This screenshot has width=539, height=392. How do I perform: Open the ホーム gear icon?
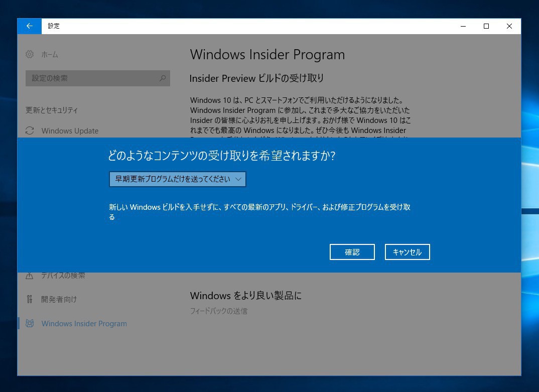(x=30, y=54)
